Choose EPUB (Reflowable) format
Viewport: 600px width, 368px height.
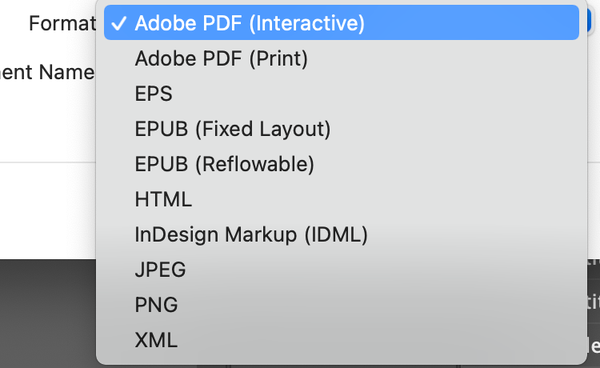pyautogui.click(x=341, y=164)
